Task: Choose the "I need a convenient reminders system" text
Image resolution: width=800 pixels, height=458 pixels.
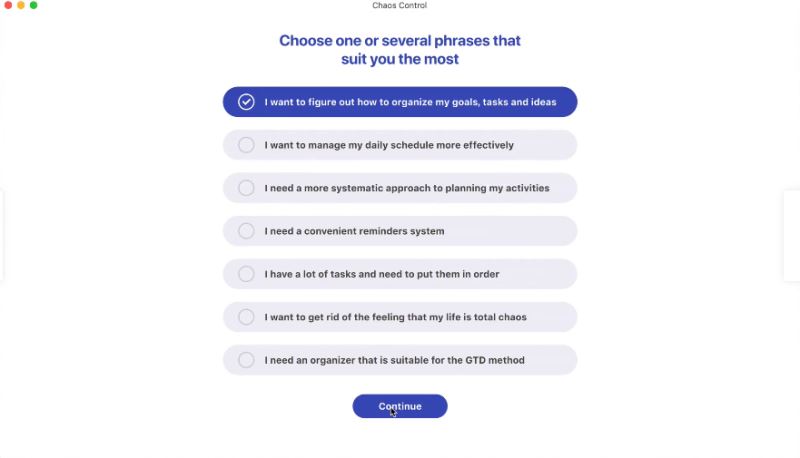Action: [x=354, y=231]
